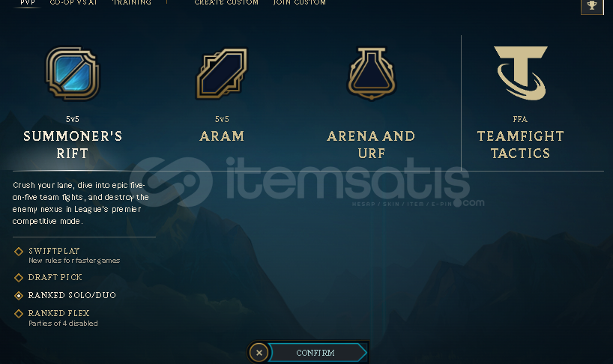Pick the Arena and URF flask icon
The width and height of the screenshot is (613, 364).
pos(372,73)
